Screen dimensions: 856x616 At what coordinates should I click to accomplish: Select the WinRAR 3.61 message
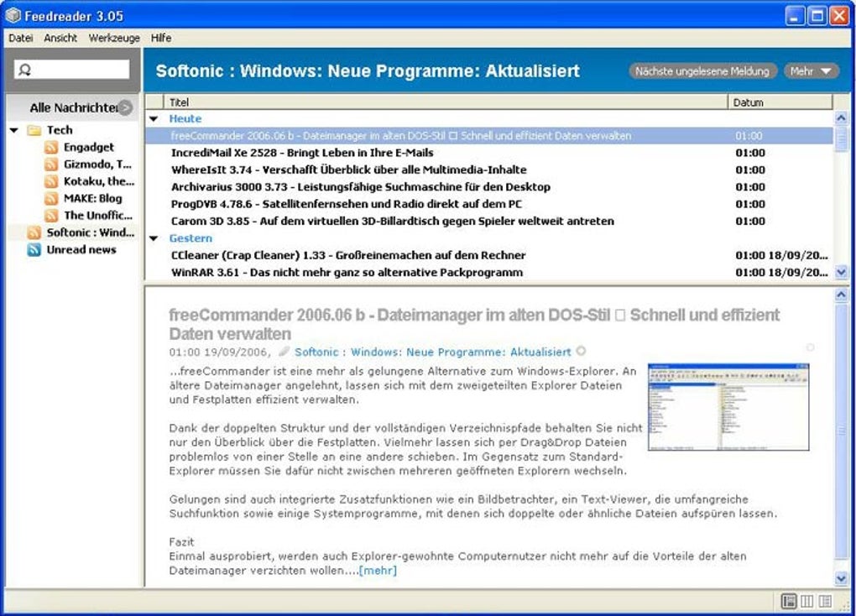coord(489,273)
